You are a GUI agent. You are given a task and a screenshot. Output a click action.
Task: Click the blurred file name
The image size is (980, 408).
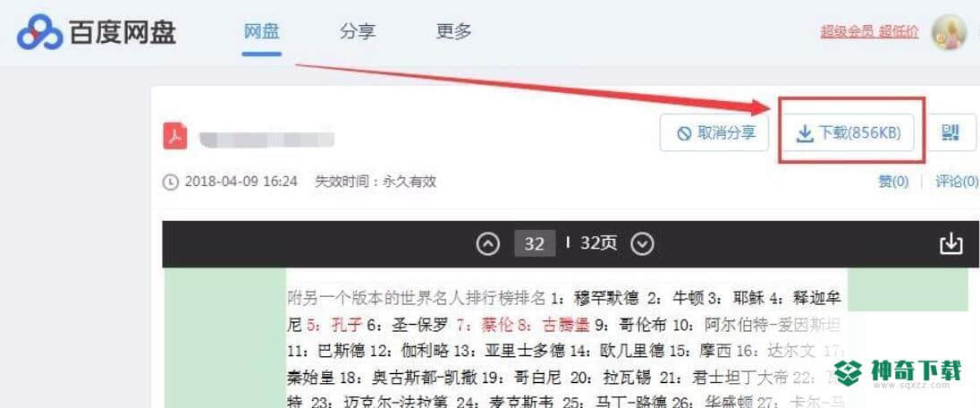click(x=266, y=139)
